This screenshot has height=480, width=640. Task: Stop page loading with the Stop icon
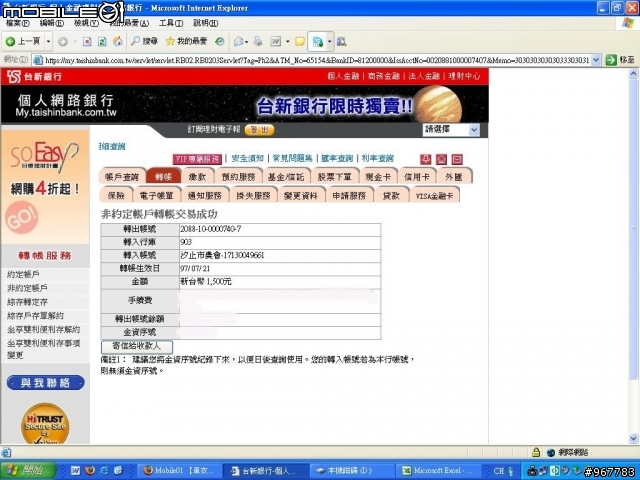[87, 42]
